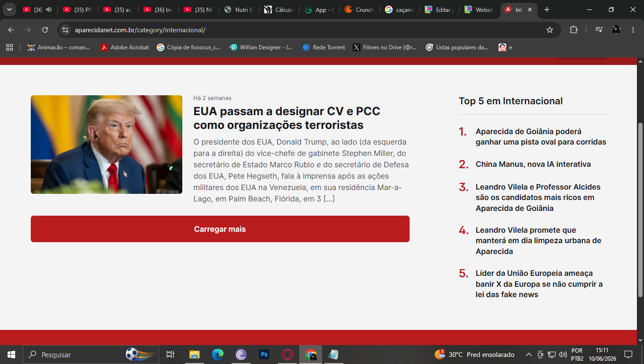
Task: Go back to the previous page
Action: pyautogui.click(x=11, y=30)
